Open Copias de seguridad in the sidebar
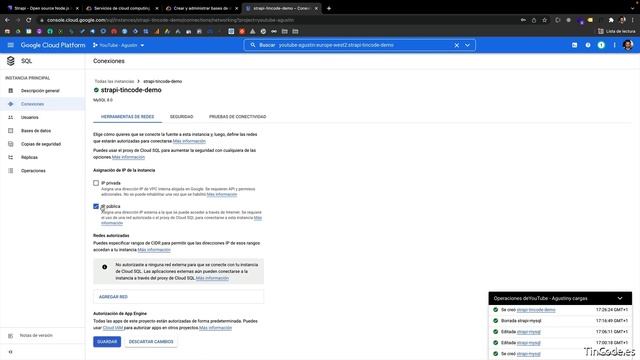Viewport: 640px width, 360px height. point(41,144)
